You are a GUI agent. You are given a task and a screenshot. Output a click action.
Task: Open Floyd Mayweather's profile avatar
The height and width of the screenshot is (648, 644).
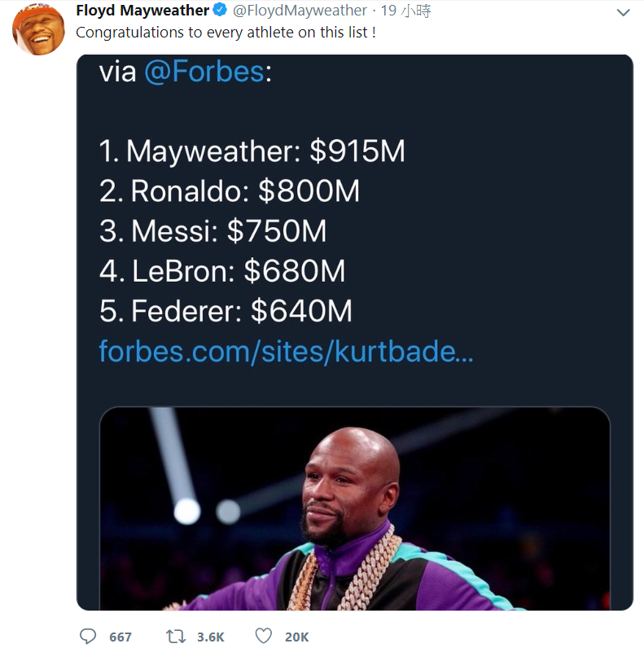coord(38,29)
